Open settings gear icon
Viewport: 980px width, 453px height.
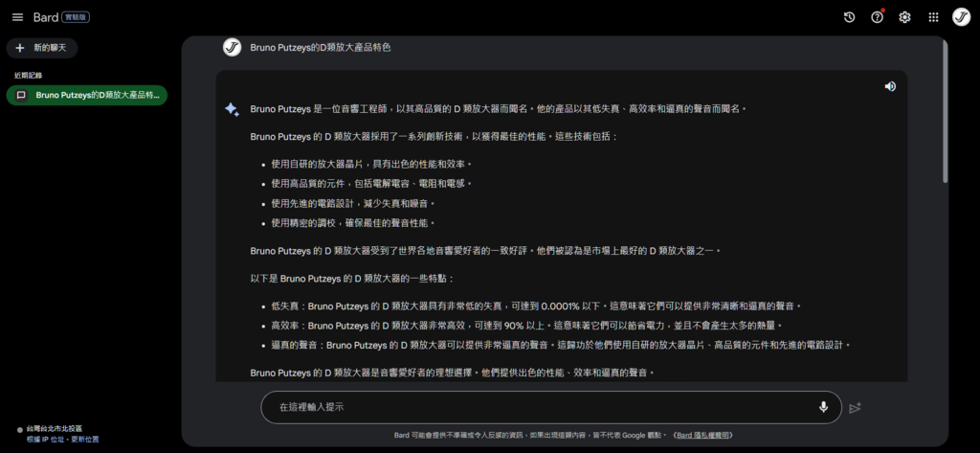pos(904,17)
